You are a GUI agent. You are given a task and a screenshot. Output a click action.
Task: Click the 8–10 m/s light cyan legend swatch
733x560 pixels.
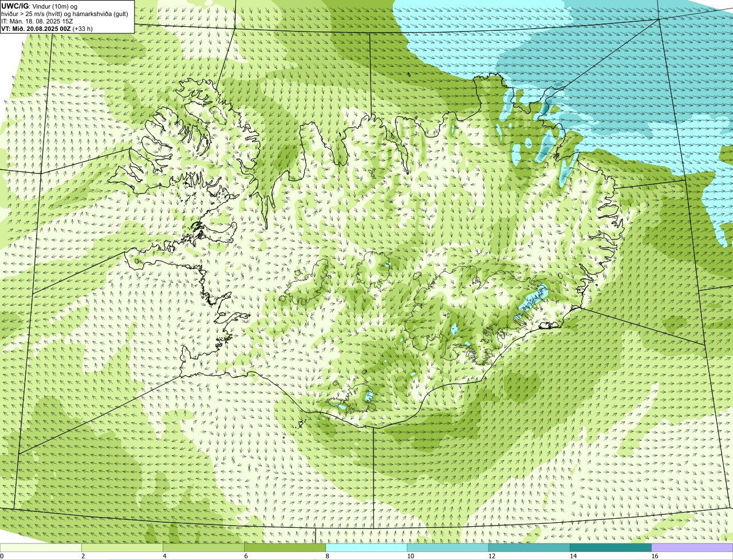point(366,548)
